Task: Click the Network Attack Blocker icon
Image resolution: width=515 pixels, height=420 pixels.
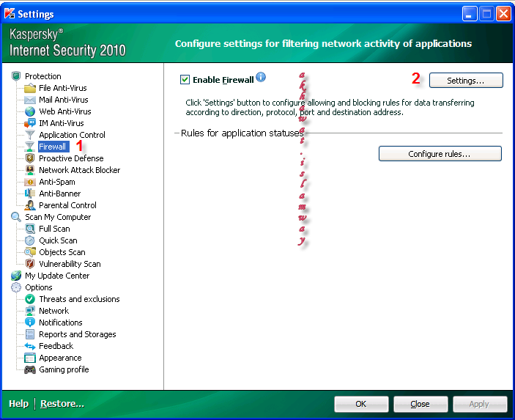Action: (x=30, y=170)
